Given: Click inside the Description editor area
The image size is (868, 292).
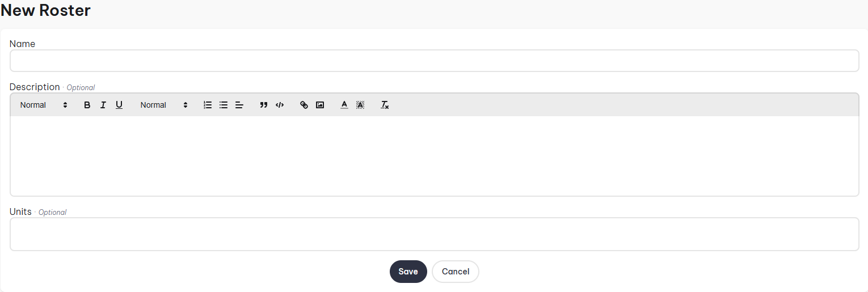Looking at the screenshot, I should point(434,156).
